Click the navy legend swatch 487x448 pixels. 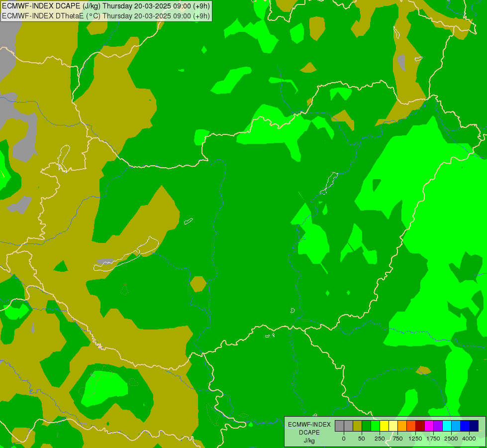(x=474, y=426)
